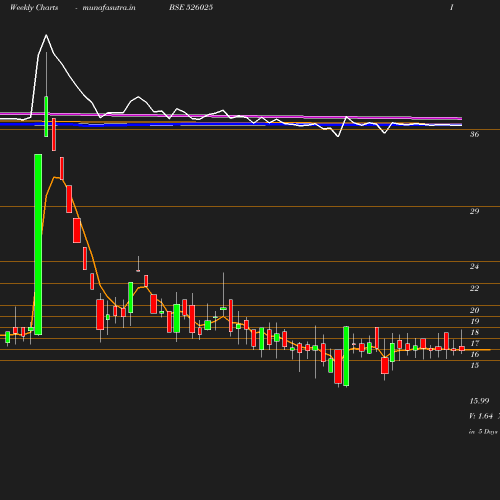Click the "V: 1.64" volume value

pyautogui.click(x=481, y=416)
